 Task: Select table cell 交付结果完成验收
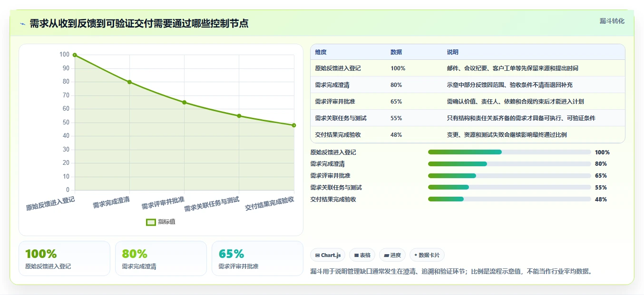coord(338,135)
